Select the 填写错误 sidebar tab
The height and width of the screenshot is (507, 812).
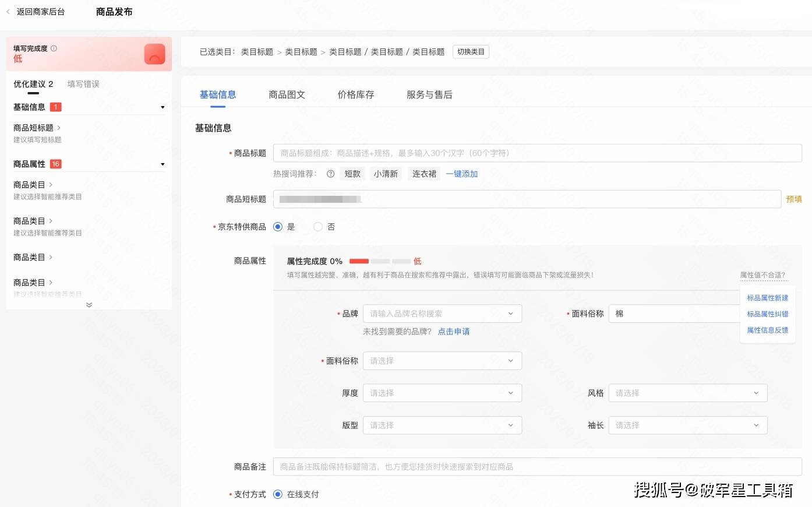83,84
